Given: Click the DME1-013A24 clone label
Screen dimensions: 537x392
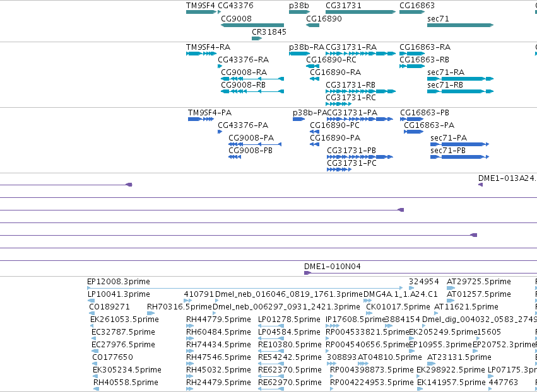Looking at the screenshot, I should [507, 178].
